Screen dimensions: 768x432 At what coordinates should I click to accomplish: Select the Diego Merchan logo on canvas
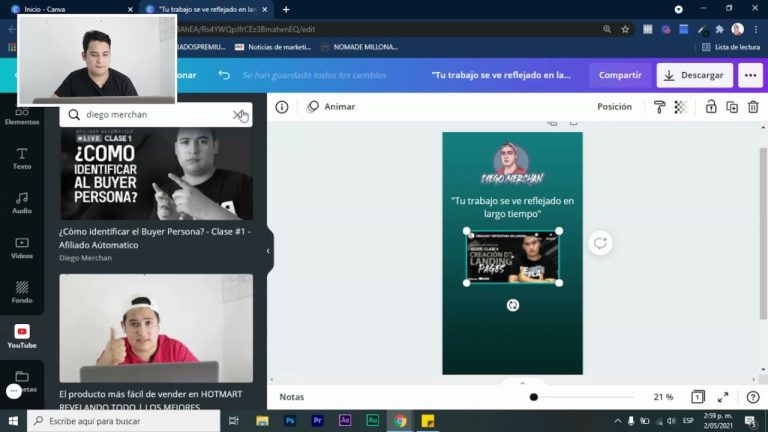point(512,164)
